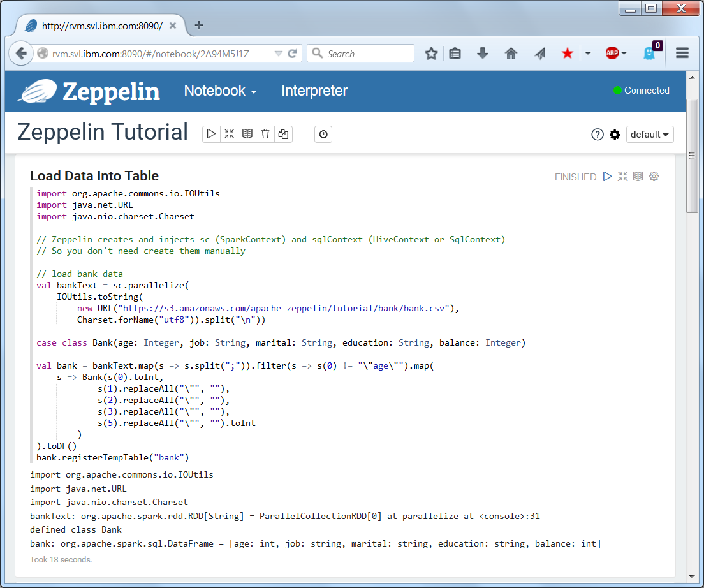The height and width of the screenshot is (588, 704).
Task: Show bookmarks list icon
Action: coord(455,54)
